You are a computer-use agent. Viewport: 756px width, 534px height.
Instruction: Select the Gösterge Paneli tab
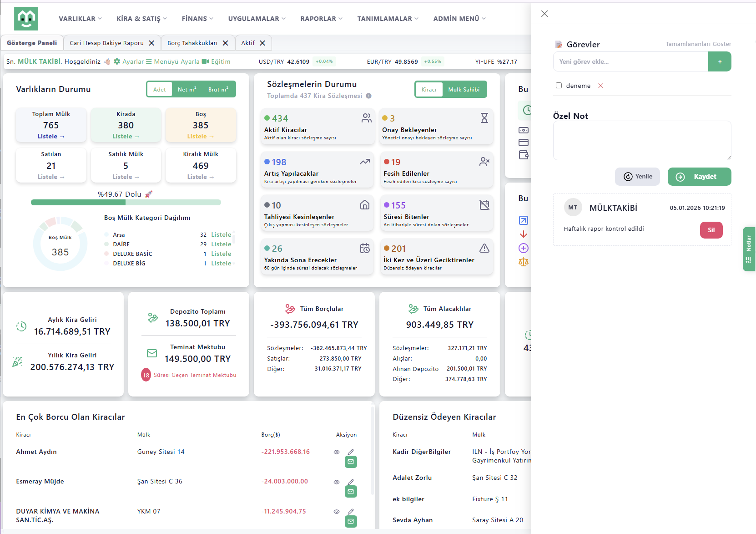(x=32, y=43)
